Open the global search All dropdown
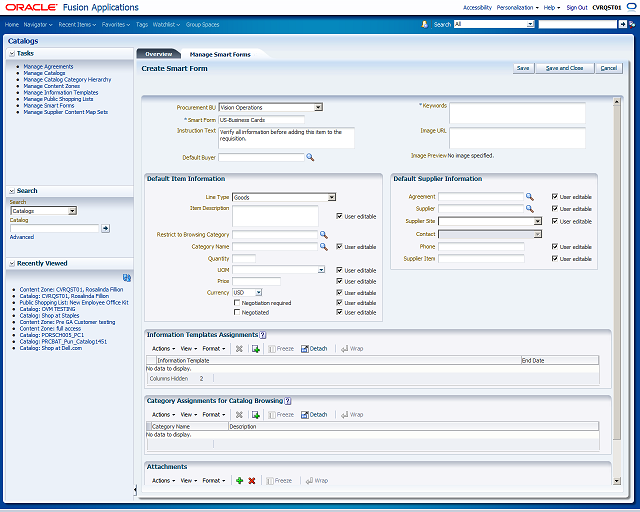640x512 pixels. (530, 24)
